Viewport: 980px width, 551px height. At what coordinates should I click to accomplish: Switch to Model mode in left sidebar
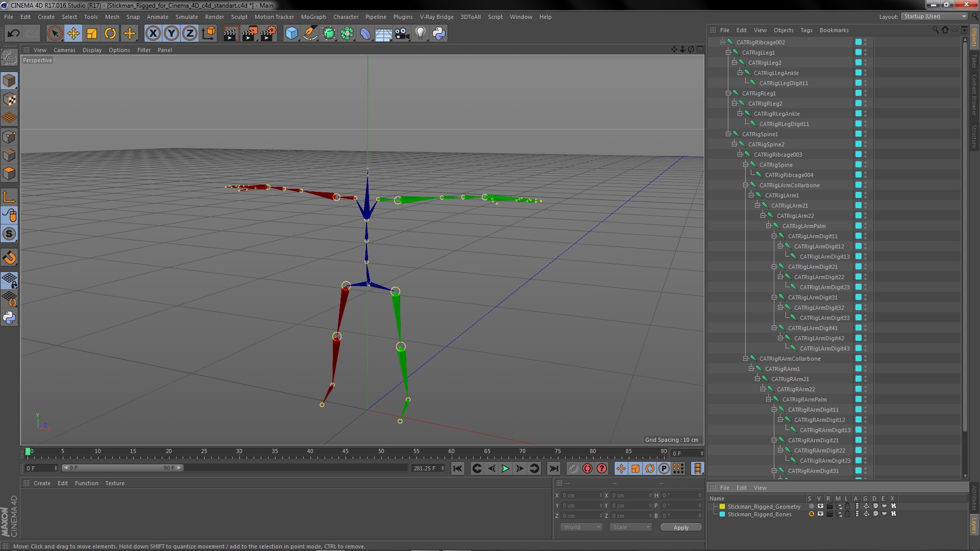pyautogui.click(x=9, y=81)
